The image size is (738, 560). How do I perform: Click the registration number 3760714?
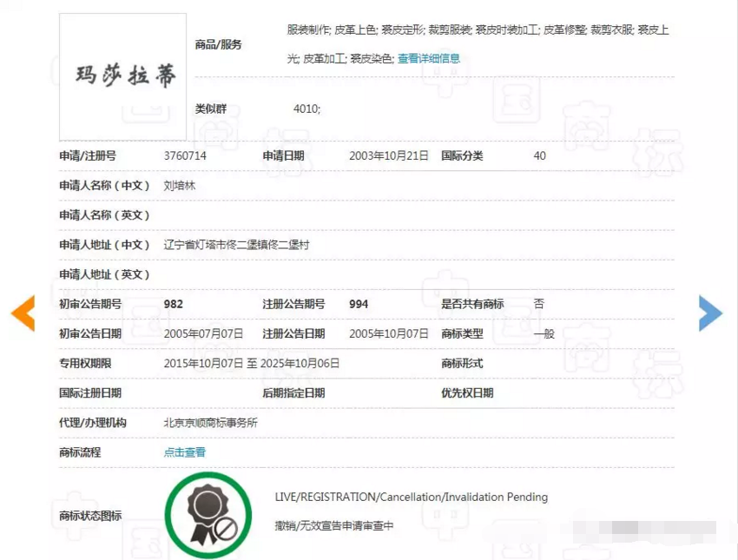pyautogui.click(x=185, y=156)
